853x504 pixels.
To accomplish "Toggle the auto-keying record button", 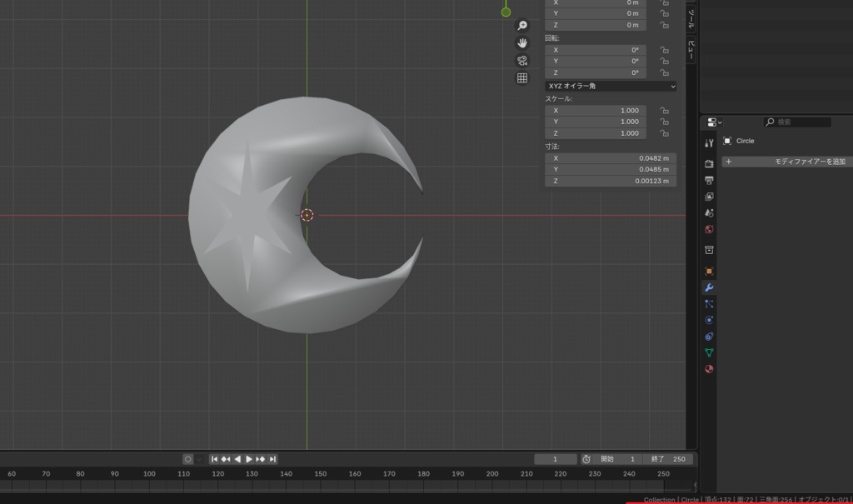I will pos(187,459).
